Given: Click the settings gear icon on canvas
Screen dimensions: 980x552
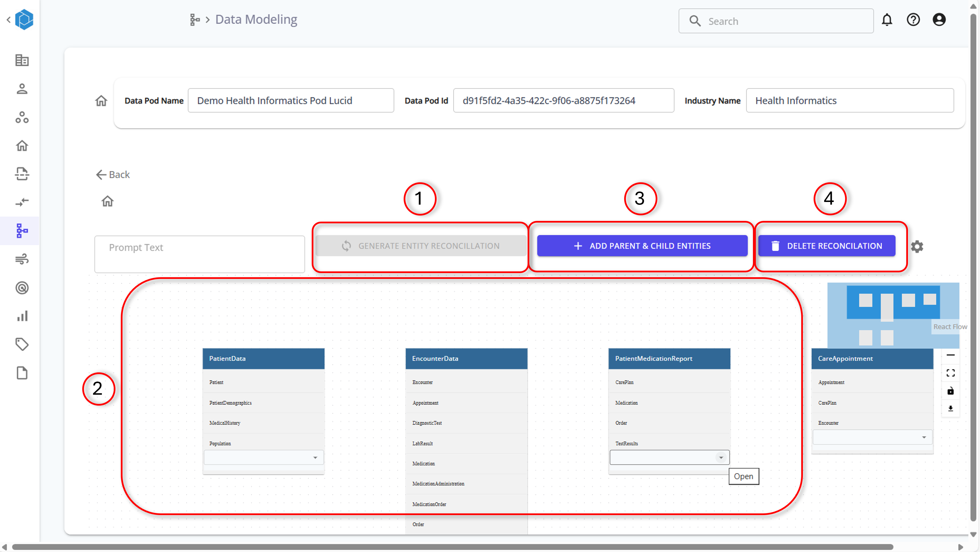Looking at the screenshot, I should pos(917,246).
